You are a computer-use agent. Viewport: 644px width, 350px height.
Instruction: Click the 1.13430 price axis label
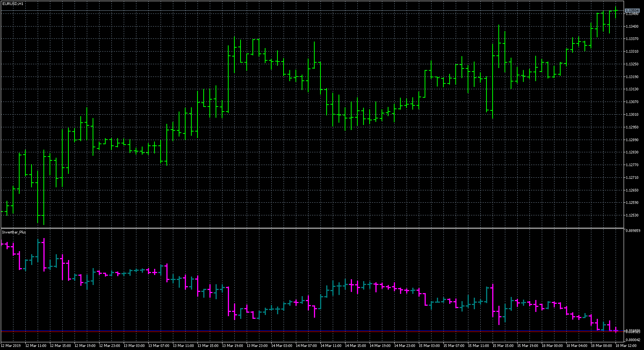(x=632, y=27)
